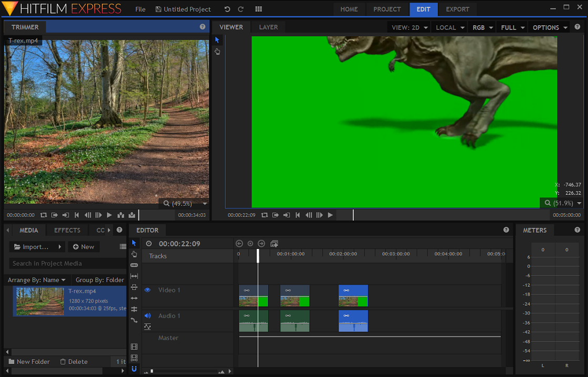This screenshot has width=588, height=377.
Task: Expand the Viewer OPTIONS dropdown
Action: tap(550, 27)
